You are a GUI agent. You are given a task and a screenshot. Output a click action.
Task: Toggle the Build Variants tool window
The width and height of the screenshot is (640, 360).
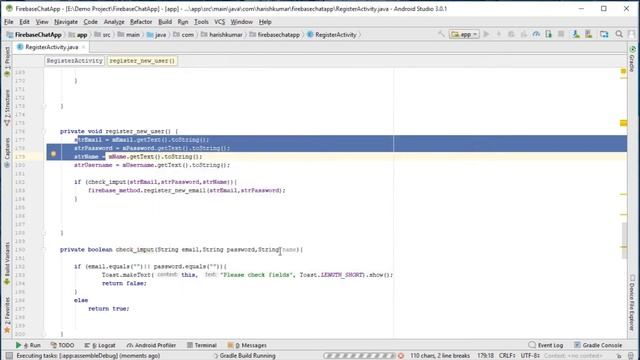(x=7, y=263)
